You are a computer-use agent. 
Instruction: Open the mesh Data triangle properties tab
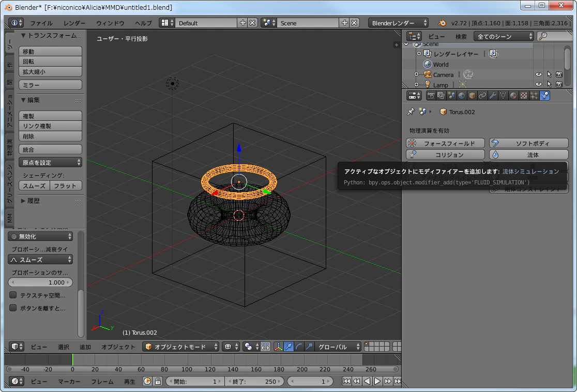(503, 96)
